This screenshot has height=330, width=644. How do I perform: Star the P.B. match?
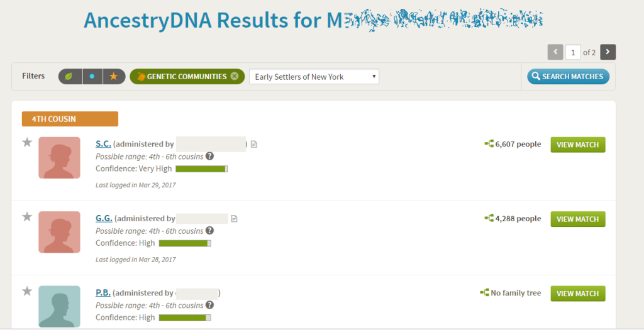point(27,292)
